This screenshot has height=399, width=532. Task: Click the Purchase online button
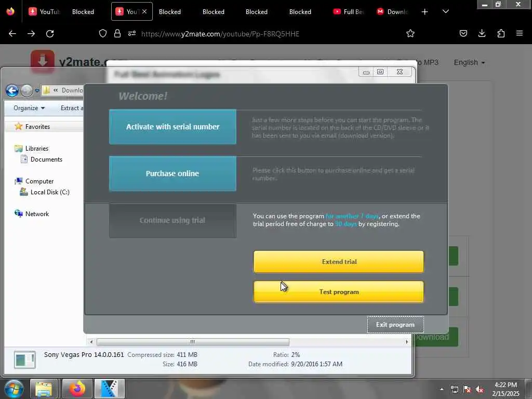click(172, 174)
